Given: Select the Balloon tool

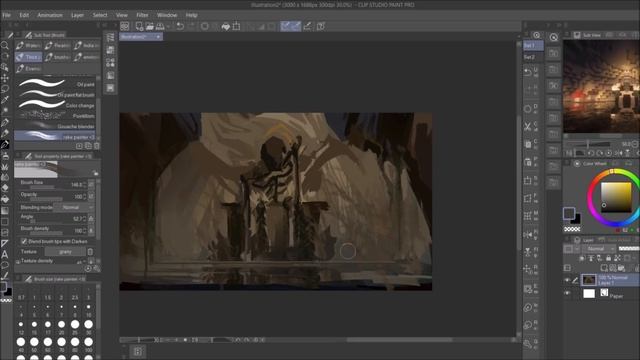Looking at the screenshot, I should pyautogui.click(x=5, y=265).
